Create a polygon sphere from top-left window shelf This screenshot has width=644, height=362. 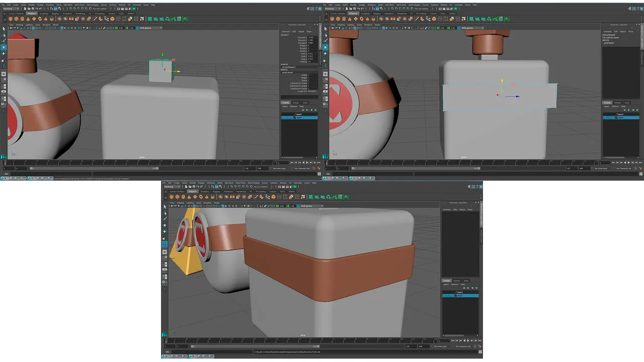(x=11, y=19)
